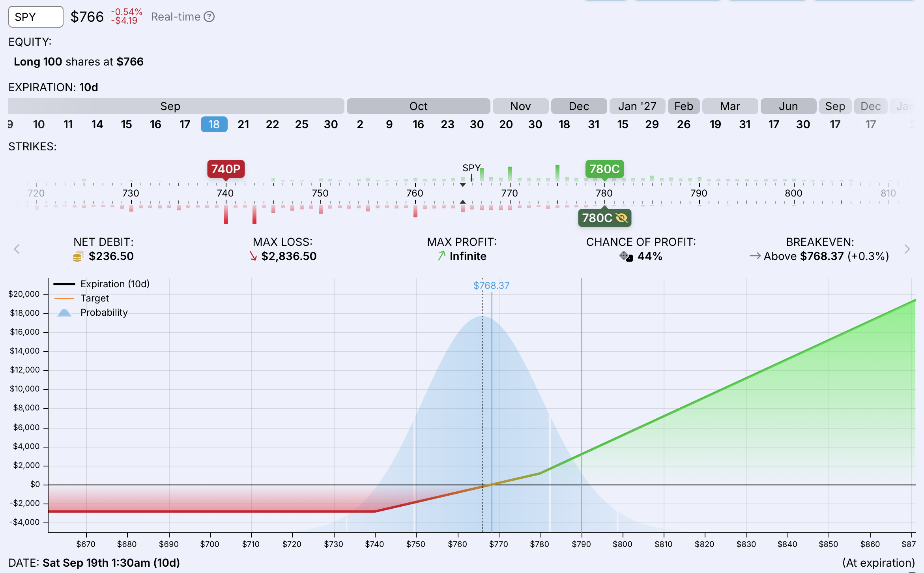Click the 730 strike on the ruler

click(x=131, y=193)
